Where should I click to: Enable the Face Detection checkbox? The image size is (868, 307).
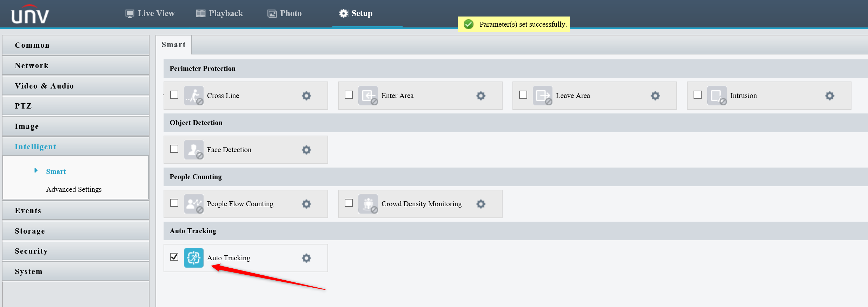click(174, 149)
